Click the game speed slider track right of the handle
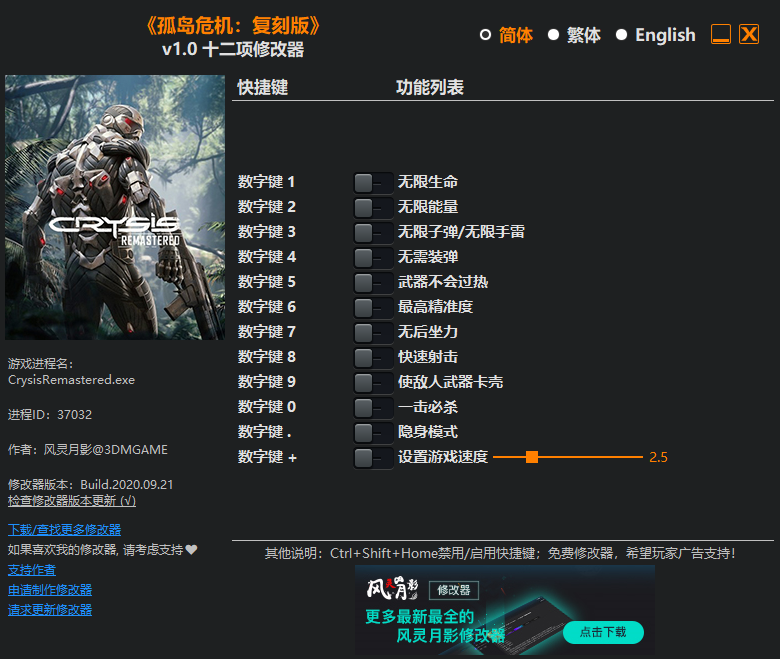The width and height of the screenshot is (780, 659). pyautogui.click(x=590, y=457)
